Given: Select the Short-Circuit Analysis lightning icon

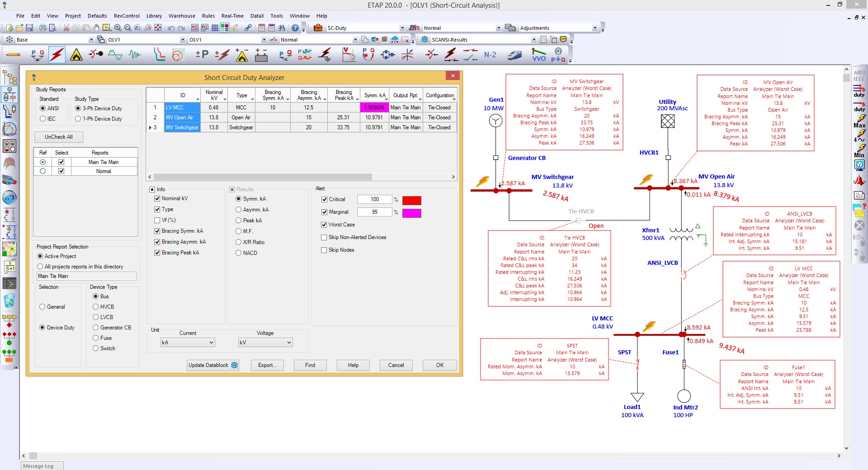Looking at the screenshot, I should pyautogui.click(x=57, y=55).
